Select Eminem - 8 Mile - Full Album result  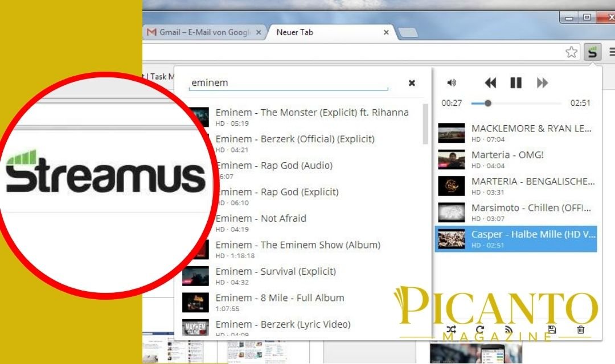click(x=302, y=302)
